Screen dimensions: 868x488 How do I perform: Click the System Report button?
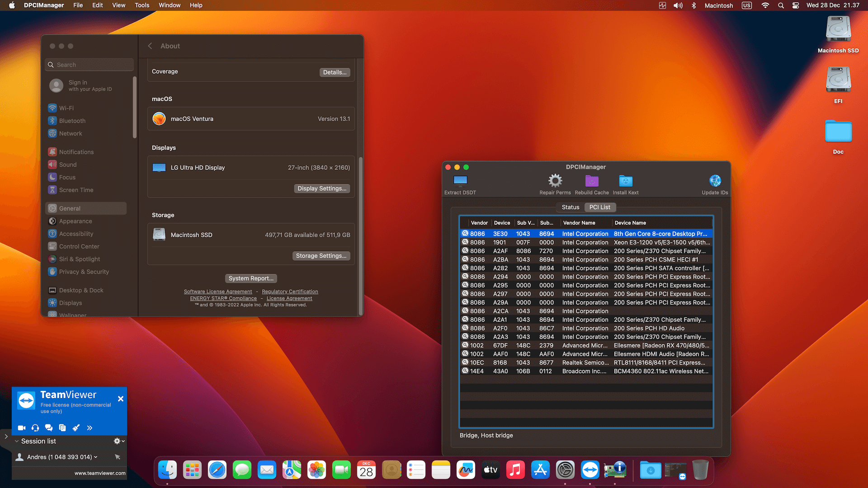(251, 278)
